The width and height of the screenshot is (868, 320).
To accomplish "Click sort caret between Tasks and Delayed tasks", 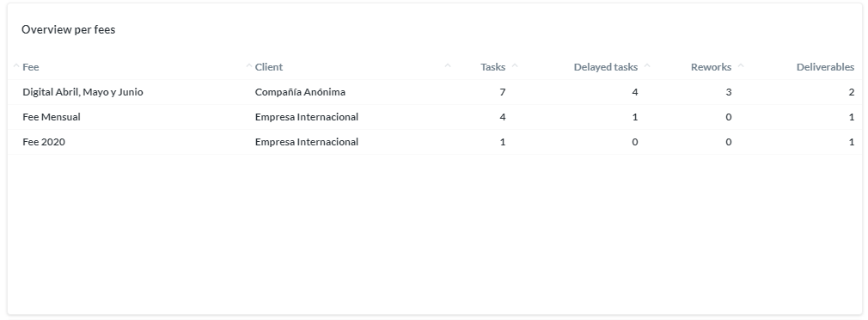I will coord(515,66).
